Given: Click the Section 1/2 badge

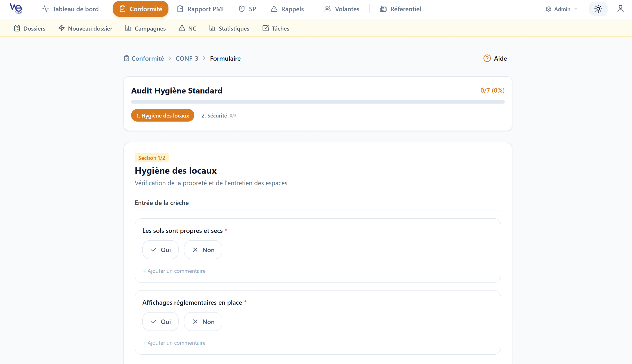Looking at the screenshot, I should coord(152,158).
